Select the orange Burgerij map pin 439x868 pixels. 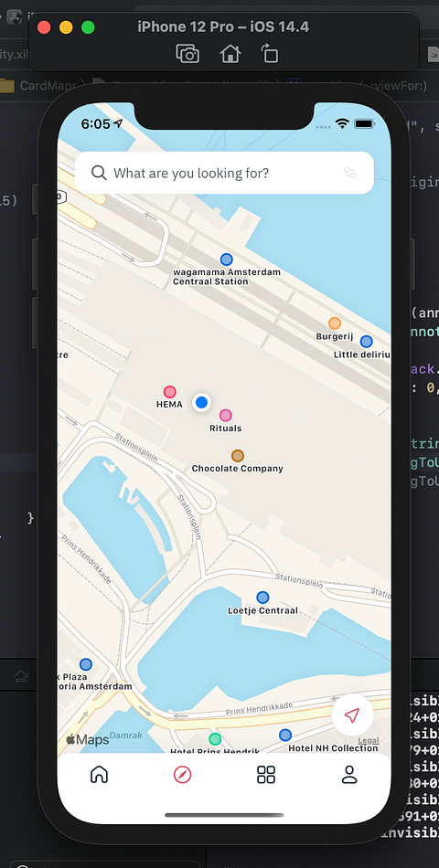pos(334,323)
